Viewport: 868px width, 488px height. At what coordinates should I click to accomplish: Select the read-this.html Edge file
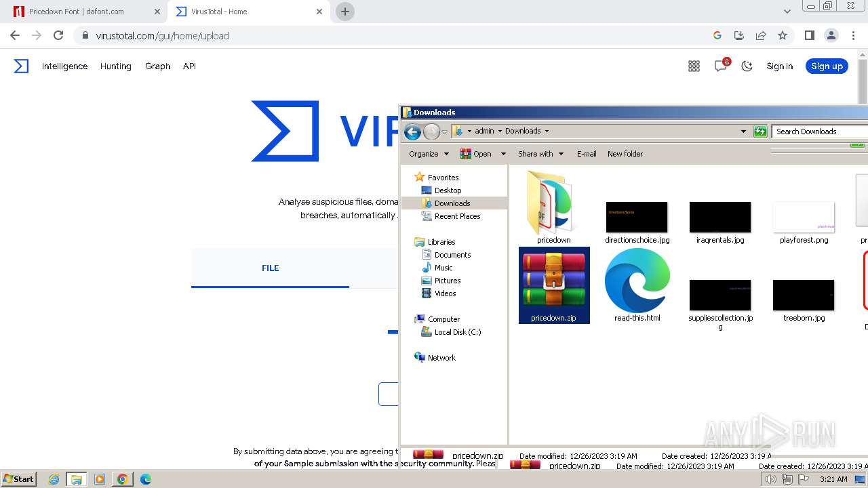[x=637, y=285]
